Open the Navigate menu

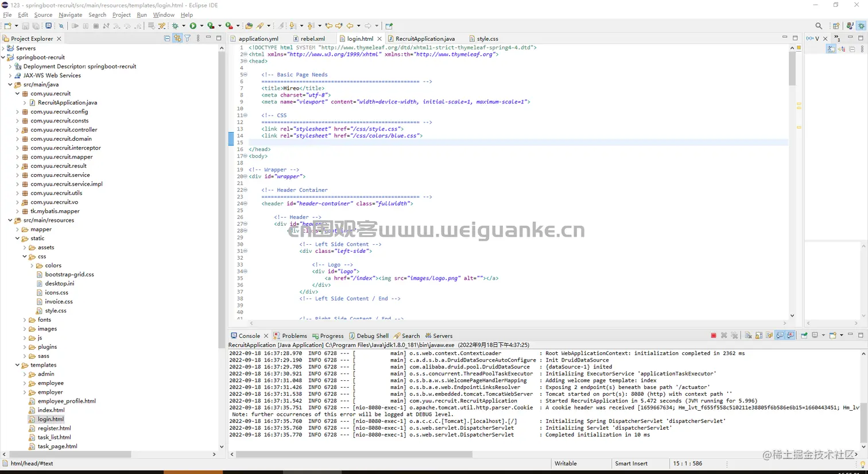coord(70,15)
